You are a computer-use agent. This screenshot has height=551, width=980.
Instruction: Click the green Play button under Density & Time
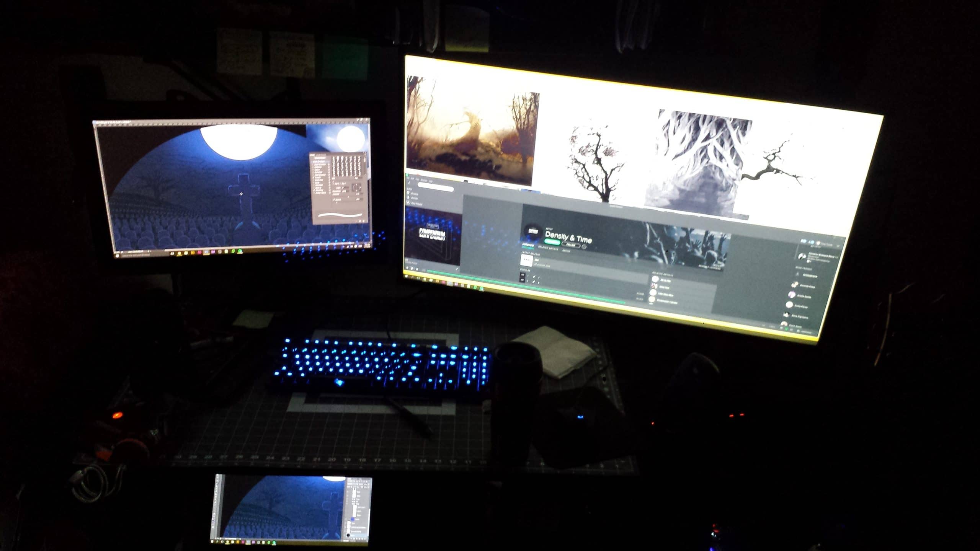point(552,242)
